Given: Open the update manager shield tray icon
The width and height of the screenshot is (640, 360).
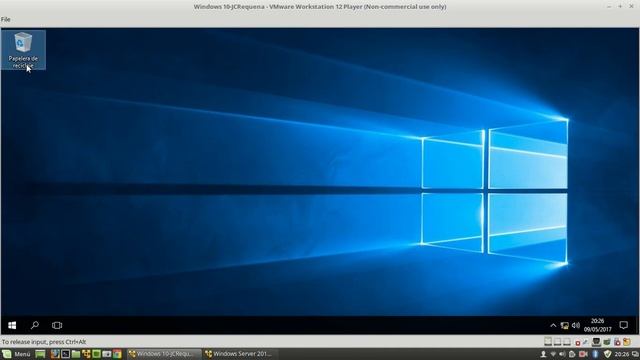Looking at the screenshot, I should (607, 354).
